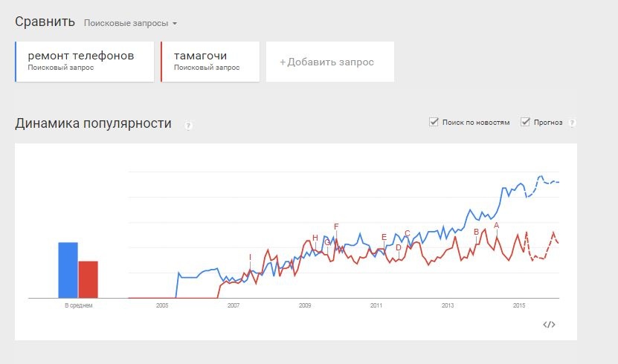This screenshot has height=364, width=618.
Task: Click news marker A on the chart
Action: pos(496,225)
